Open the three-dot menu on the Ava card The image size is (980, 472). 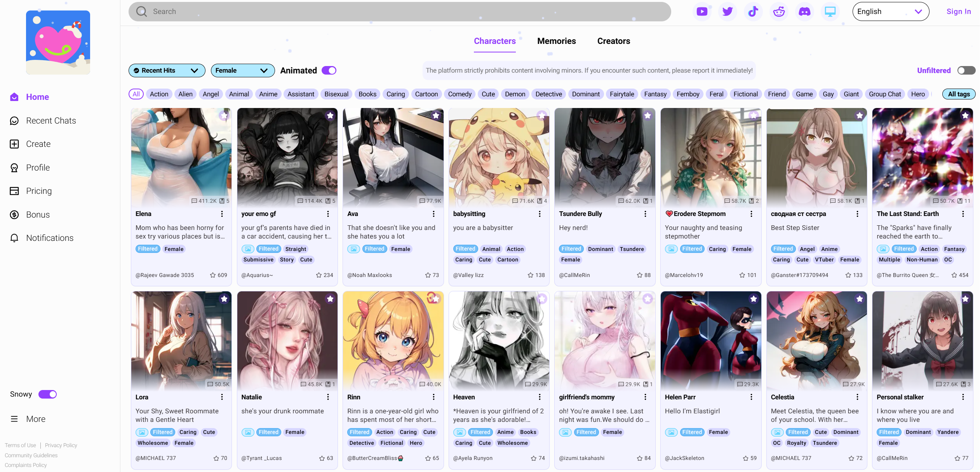(x=433, y=214)
